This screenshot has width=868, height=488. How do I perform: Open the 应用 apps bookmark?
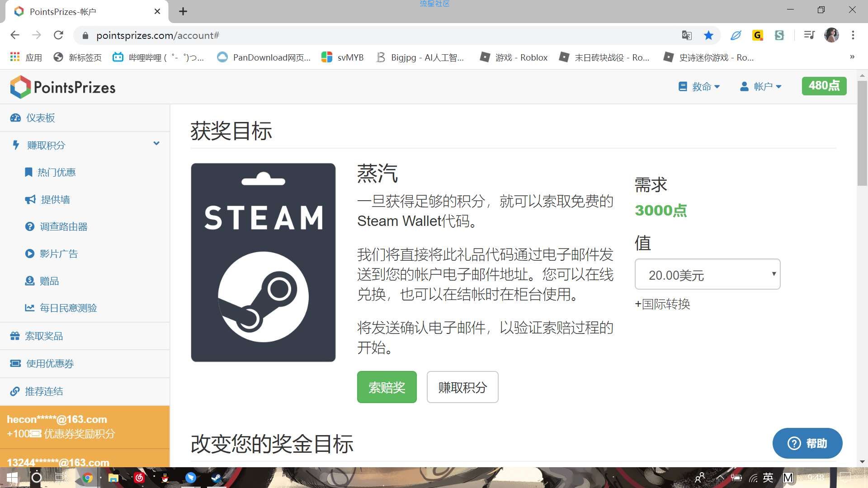[x=26, y=57]
